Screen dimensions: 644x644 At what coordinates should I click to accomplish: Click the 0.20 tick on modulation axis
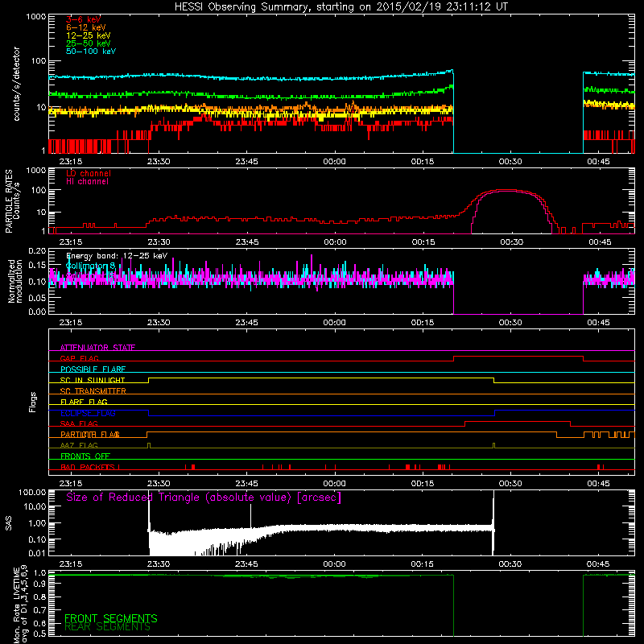click(37, 250)
